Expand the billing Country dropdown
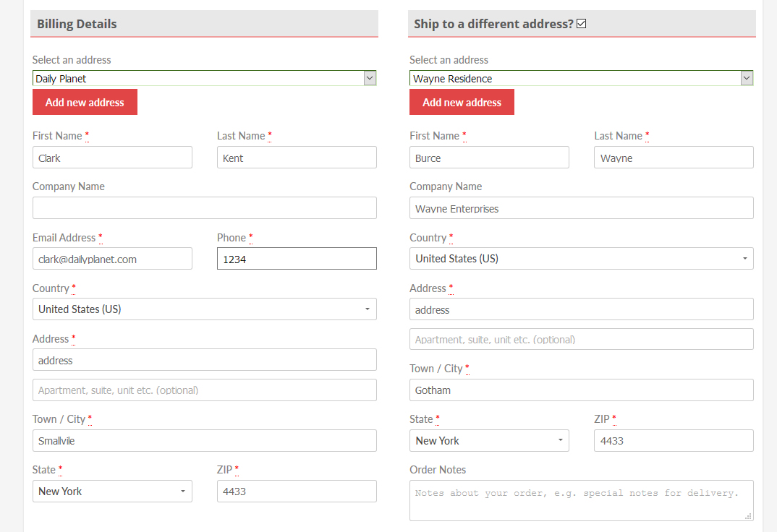Viewport: 777px width, 532px height. [x=204, y=309]
